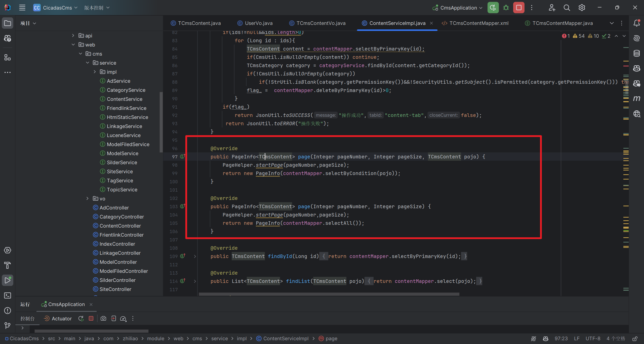Viewport: 644px width, 344px height.
Task: Open LuceneService in project tree
Action: point(120,135)
